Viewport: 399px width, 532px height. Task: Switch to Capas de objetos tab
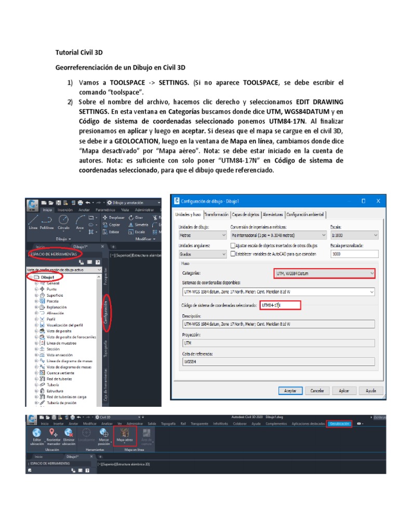point(245,215)
